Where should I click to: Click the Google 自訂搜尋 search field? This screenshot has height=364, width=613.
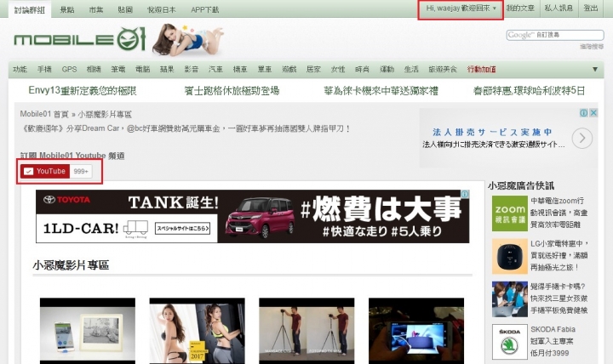click(555, 35)
